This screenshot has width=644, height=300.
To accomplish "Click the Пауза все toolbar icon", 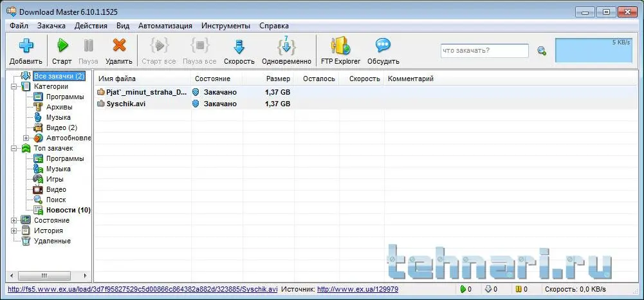I will click(x=199, y=45).
